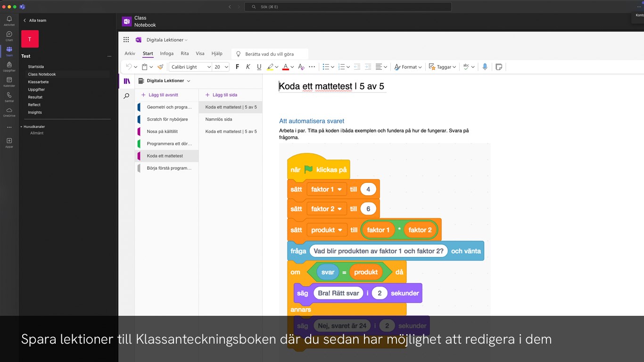Open Klassarbete in Test team
The height and width of the screenshot is (362, 644).
[x=38, y=82]
